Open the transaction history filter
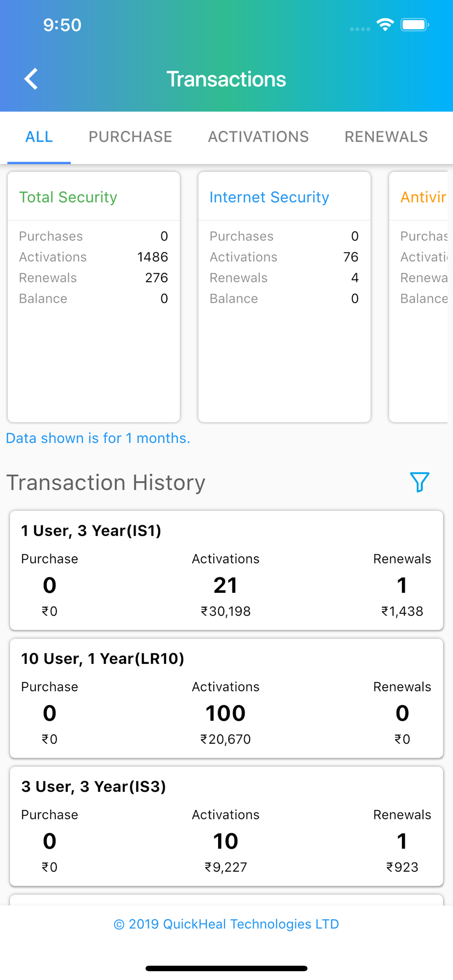The image size is (453, 980). click(419, 482)
